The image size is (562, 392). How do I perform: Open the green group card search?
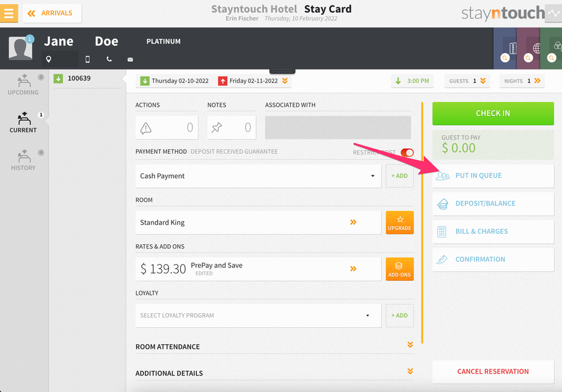click(552, 57)
